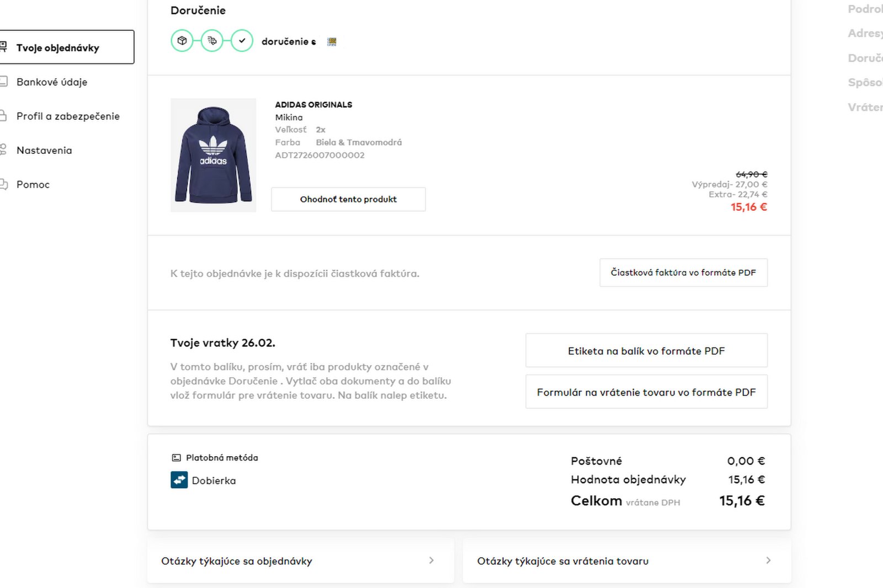
Task: Go to Bankové údaje section
Action: 52,82
